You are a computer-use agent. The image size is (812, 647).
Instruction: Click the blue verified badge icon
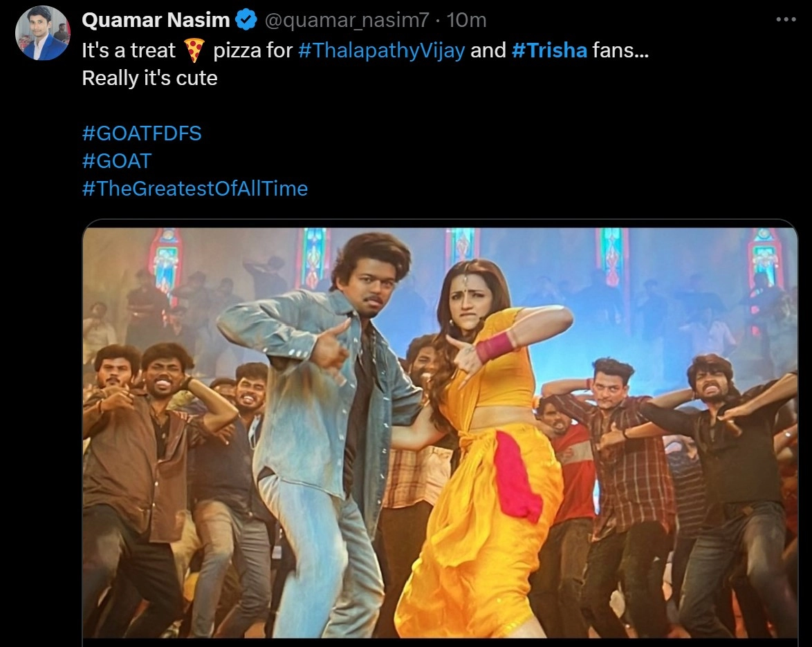tap(246, 20)
